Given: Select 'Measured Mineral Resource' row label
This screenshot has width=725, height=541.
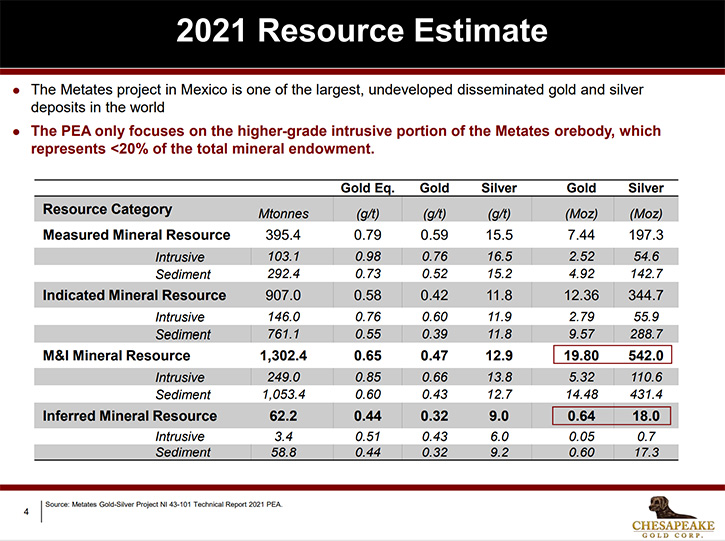Looking at the screenshot, I should point(136,235).
